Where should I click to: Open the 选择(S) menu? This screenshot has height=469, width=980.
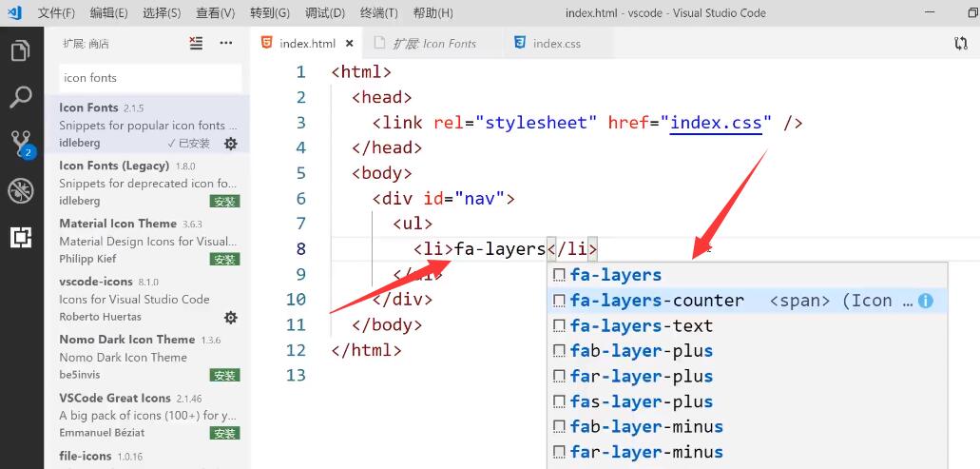coord(162,12)
